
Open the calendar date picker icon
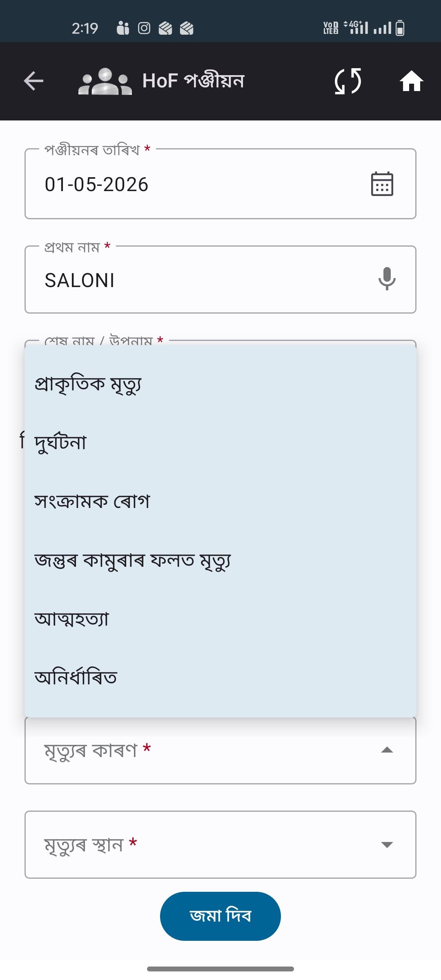point(382,184)
